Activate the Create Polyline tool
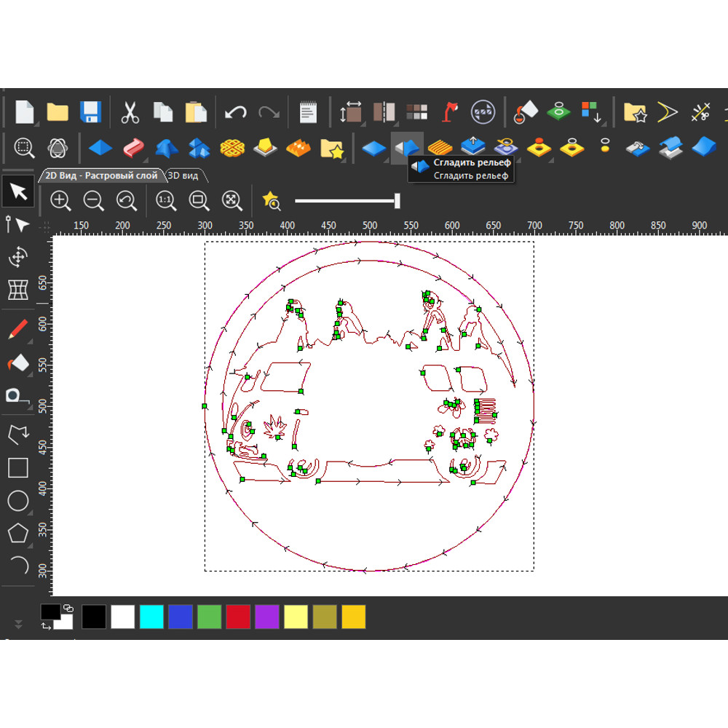Image resolution: width=728 pixels, height=728 pixels. [17, 435]
